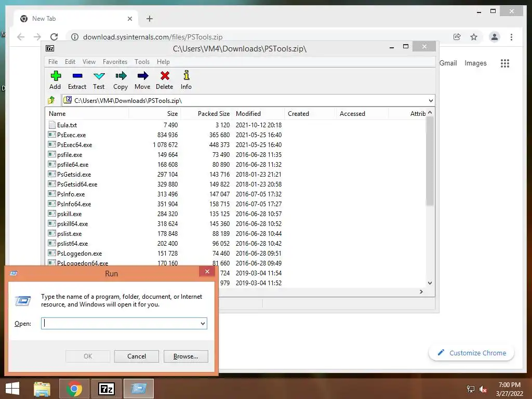Click the 7z icon in the 7-Zip title bar
The height and width of the screenshot is (399, 532).
click(50, 48)
